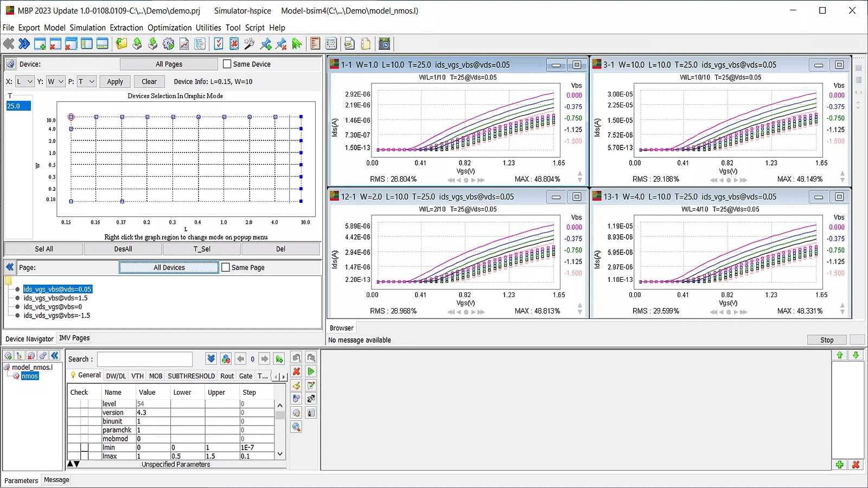868x488 pixels.
Task: Click the fitting curve chart icon
Action: pyautogui.click(x=184, y=43)
